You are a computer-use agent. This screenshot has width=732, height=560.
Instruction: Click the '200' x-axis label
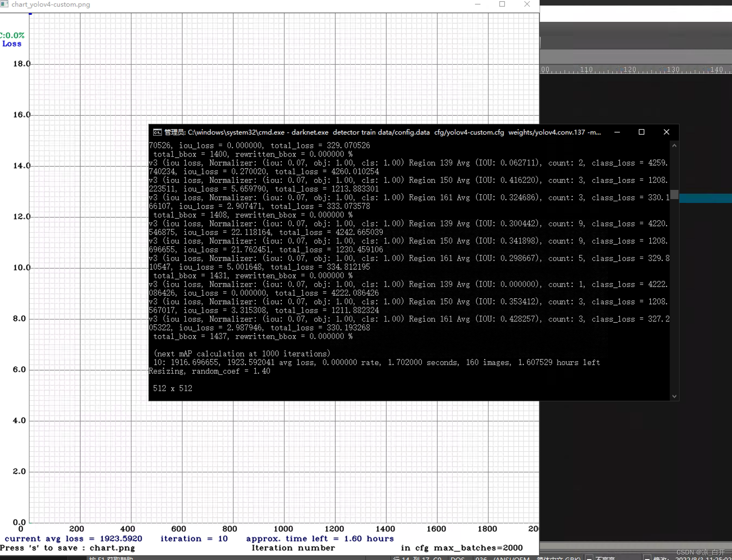(x=77, y=529)
